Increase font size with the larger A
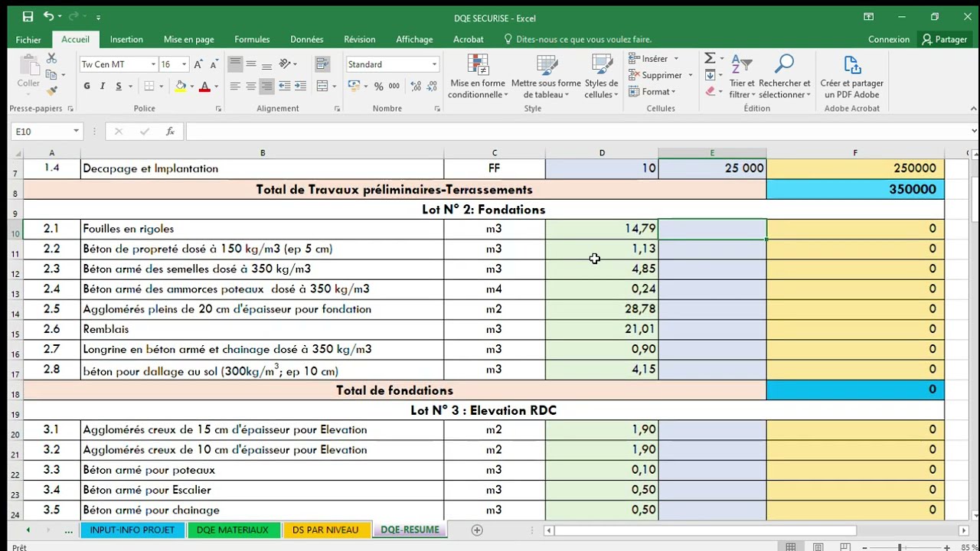 click(198, 64)
